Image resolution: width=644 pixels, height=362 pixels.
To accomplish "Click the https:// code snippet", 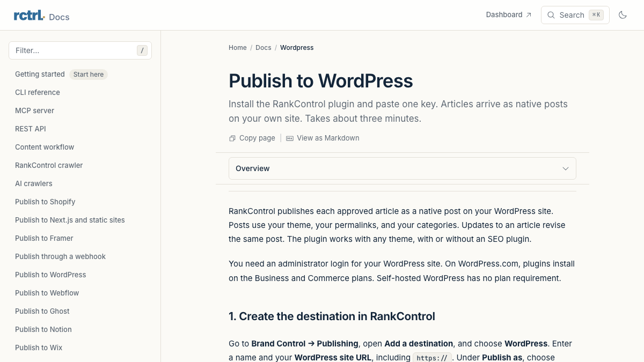I will [x=432, y=358].
